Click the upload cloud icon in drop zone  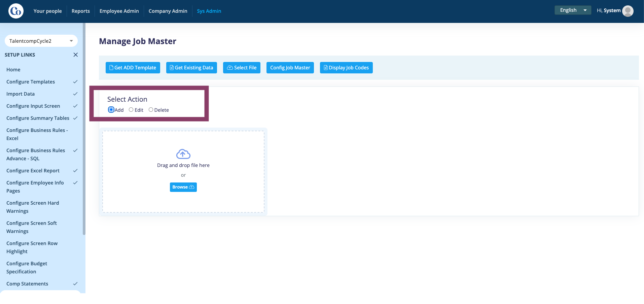(x=183, y=154)
